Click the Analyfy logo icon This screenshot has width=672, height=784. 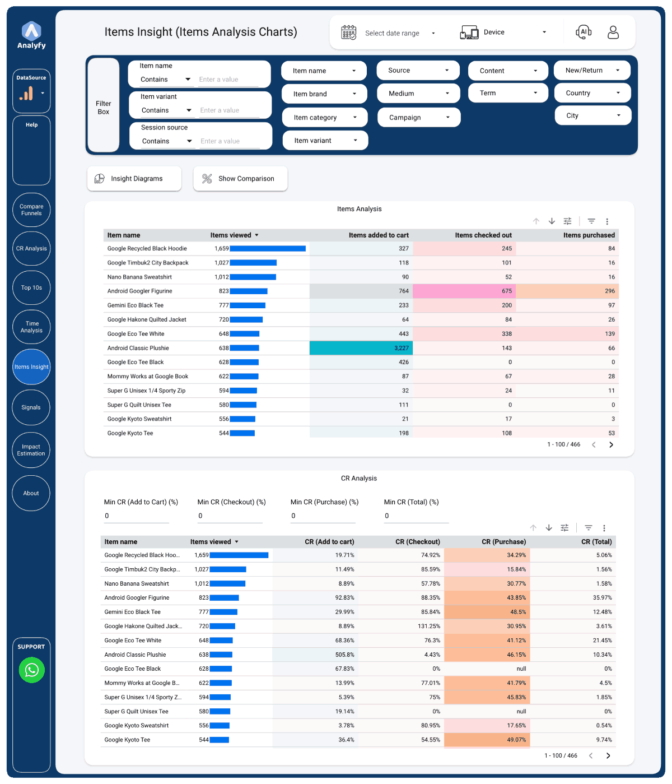(31, 30)
